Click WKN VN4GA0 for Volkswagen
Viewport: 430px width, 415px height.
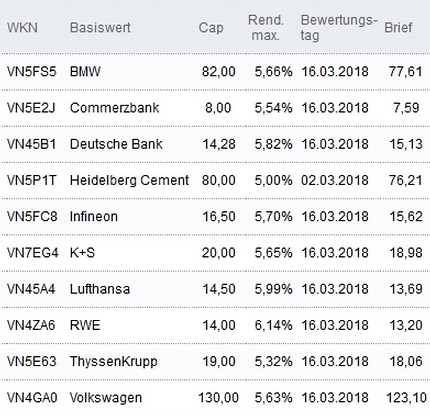(32, 398)
